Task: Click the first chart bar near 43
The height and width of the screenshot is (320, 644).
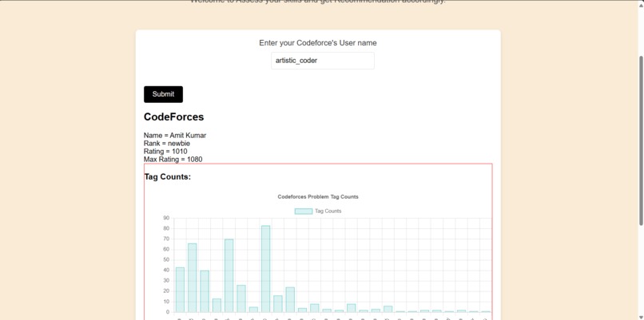Action: (180, 290)
